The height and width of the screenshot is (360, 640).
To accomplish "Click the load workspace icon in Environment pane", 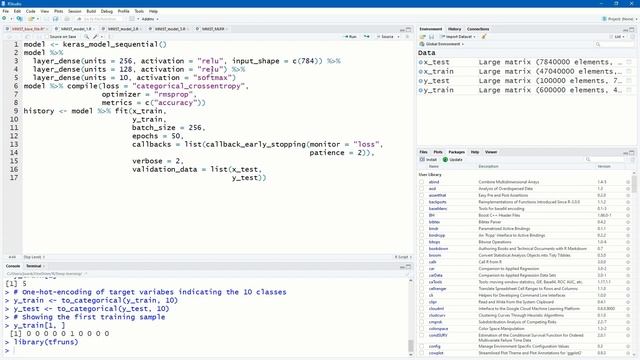I will point(423,37).
